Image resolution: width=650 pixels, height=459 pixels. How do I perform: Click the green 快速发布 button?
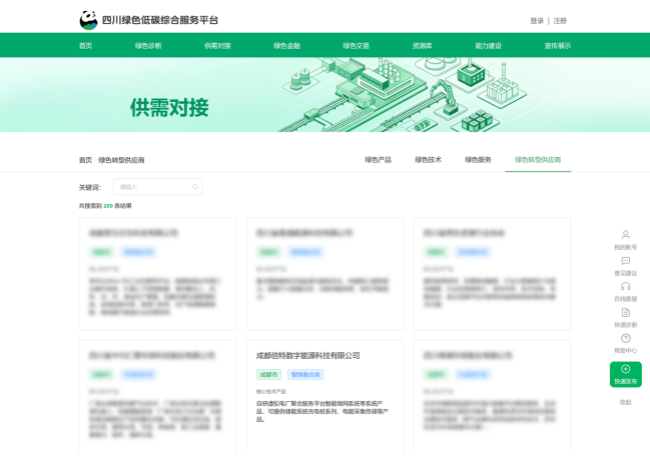pyautogui.click(x=626, y=374)
